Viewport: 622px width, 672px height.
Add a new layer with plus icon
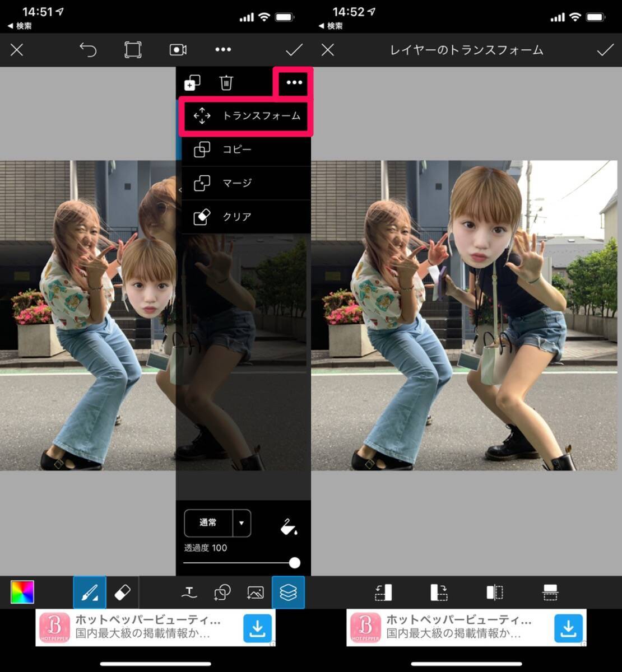192,83
